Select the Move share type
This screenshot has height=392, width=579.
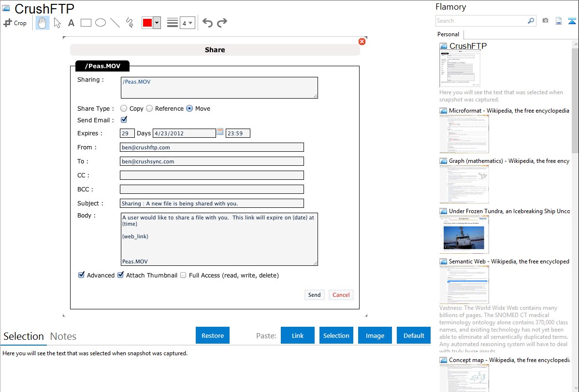[x=189, y=108]
